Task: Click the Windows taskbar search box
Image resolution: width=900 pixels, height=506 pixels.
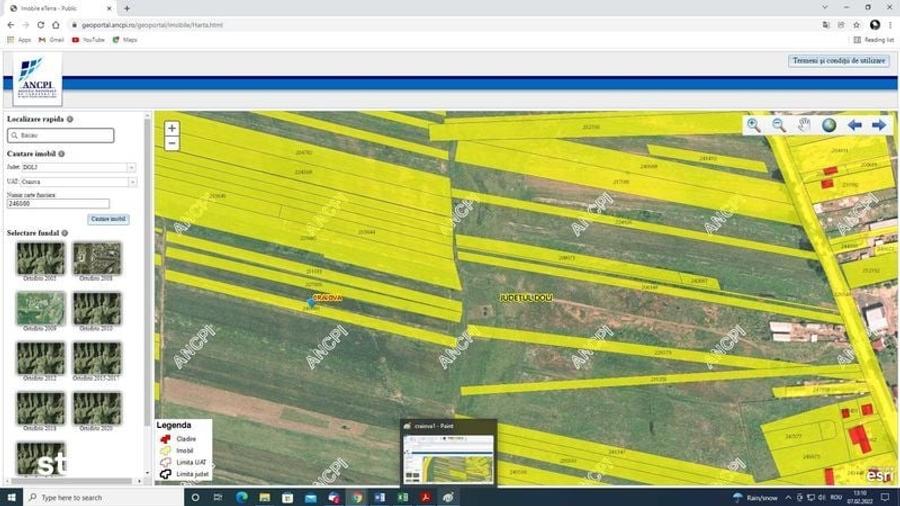Action: (x=103, y=497)
